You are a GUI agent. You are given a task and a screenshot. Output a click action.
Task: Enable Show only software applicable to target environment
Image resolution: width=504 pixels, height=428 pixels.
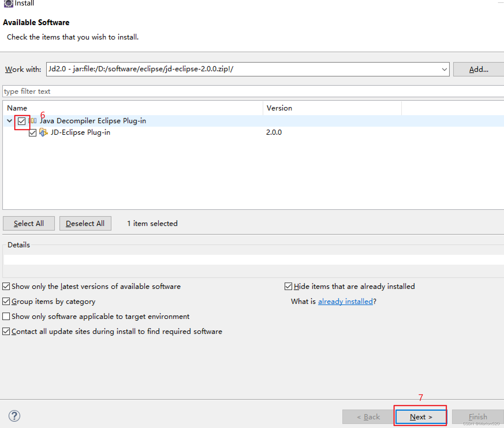click(x=6, y=316)
